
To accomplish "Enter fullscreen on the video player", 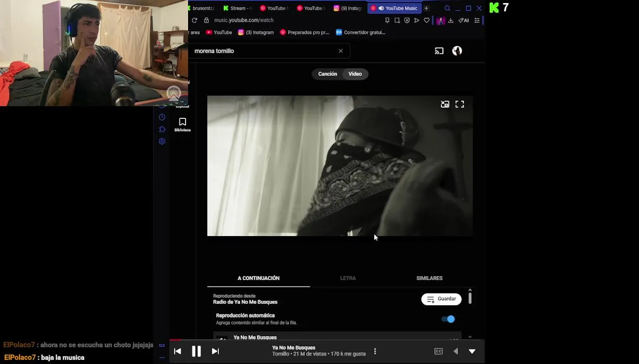I will [460, 104].
